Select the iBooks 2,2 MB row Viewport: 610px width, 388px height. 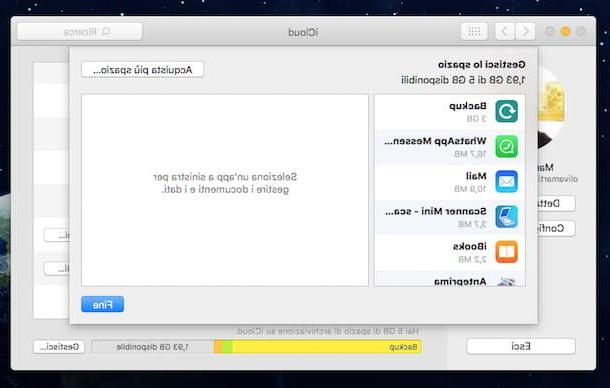coord(450,252)
